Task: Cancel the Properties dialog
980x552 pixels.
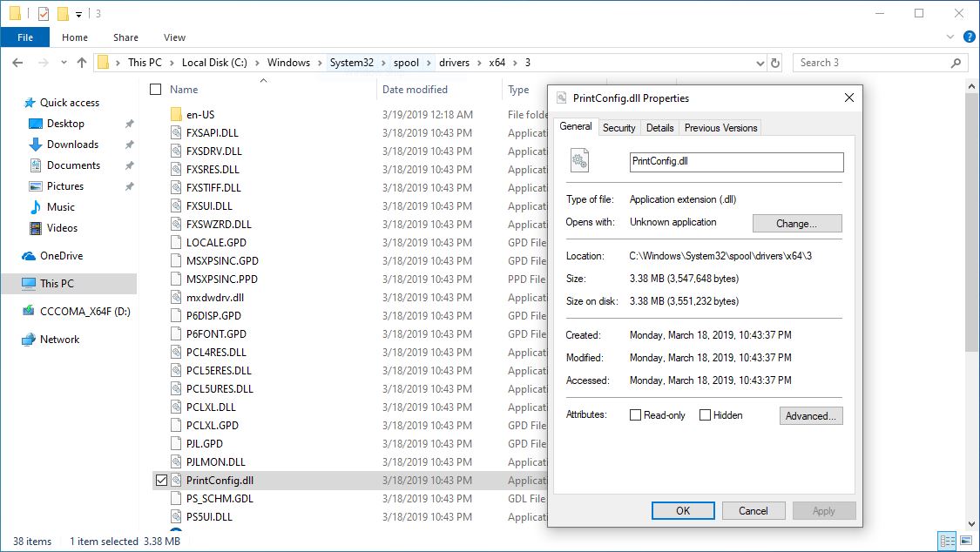Action: coord(754,511)
